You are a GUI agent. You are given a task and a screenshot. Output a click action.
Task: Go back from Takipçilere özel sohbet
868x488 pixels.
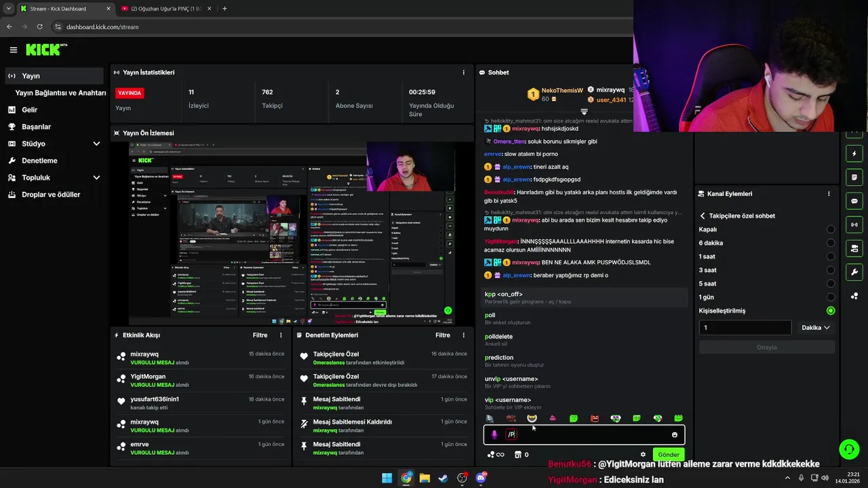click(703, 216)
